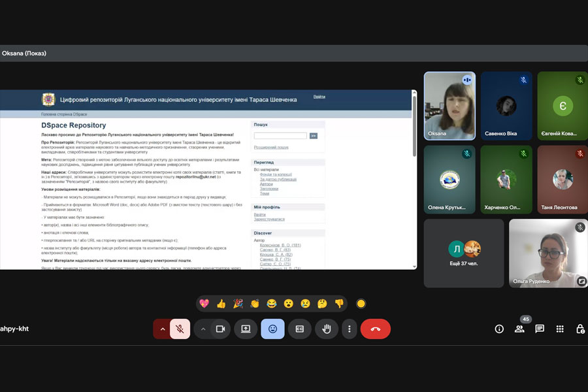Close the emoji reactions bar
588x392 pixels.
click(272, 329)
